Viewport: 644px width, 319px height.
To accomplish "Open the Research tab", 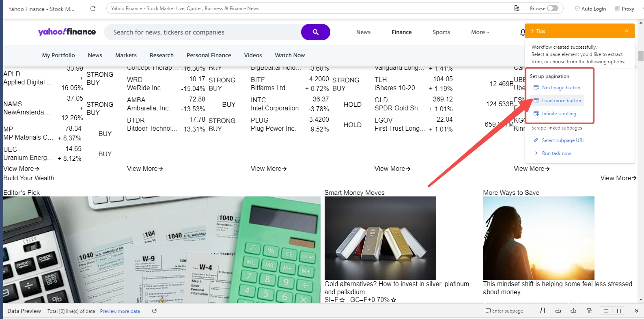I will 162,55.
